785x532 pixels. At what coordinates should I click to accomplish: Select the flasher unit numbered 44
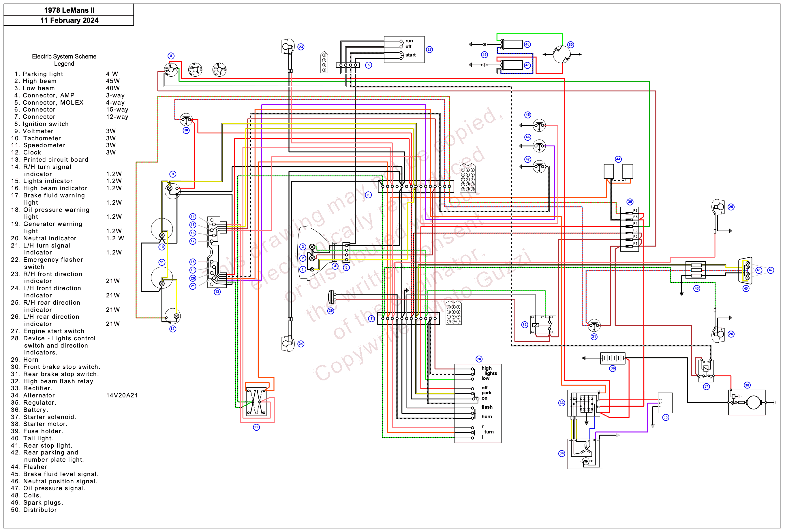click(x=618, y=171)
